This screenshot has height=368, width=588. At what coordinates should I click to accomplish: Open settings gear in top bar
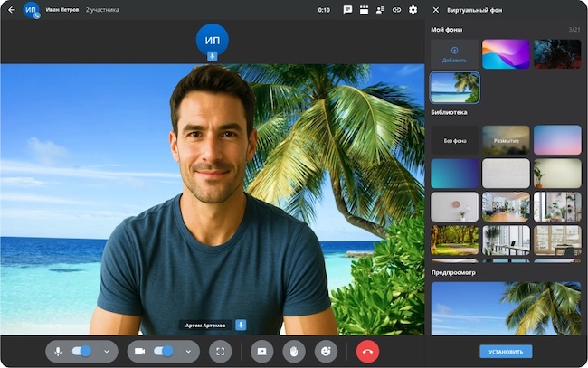[x=413, y=10]
